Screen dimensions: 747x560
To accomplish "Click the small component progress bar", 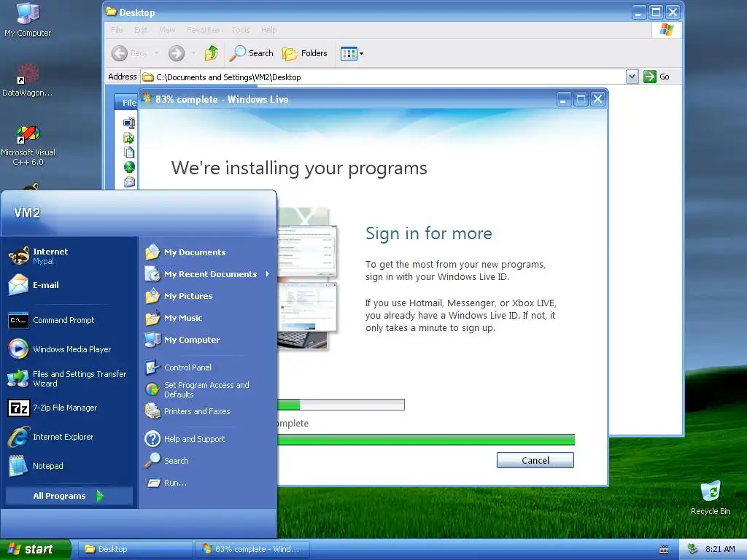I will (341, 405).
